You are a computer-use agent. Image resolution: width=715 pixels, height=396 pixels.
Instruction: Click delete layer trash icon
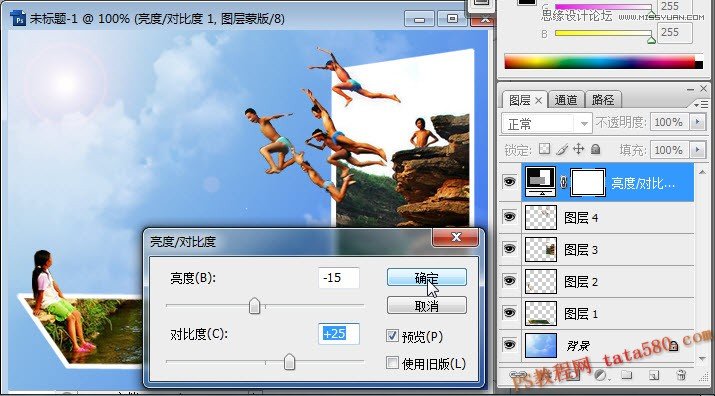681,375
